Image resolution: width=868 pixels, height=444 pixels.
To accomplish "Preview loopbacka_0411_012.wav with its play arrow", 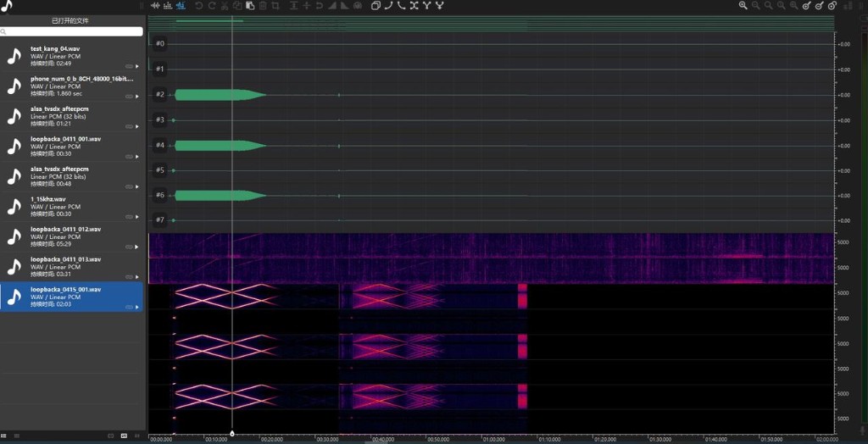I will coord(137,247).
